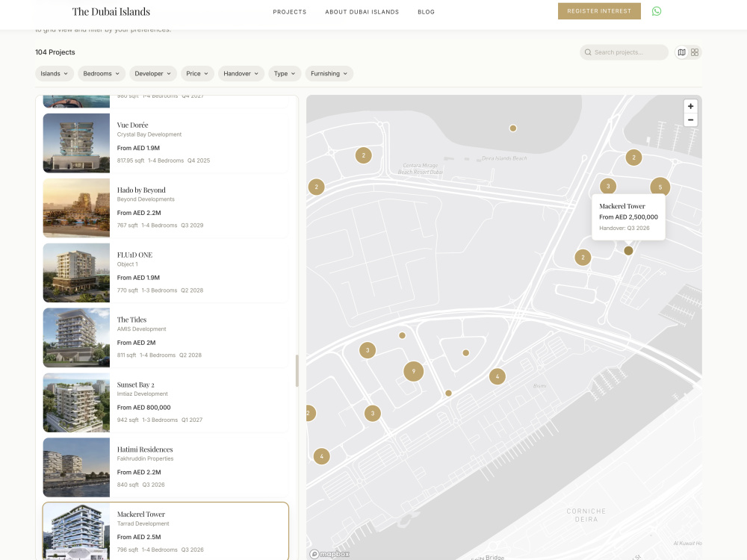The width and height of the screenshot is (747, 560).
Task: Open FLUiD ONE project thumbnail
Action: tap(76, 273)
